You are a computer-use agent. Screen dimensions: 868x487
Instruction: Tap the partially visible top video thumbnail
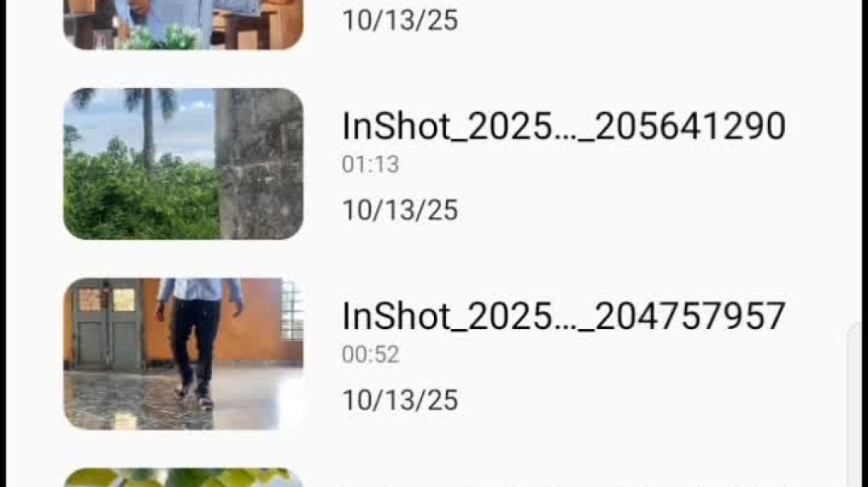coord(183,24)
